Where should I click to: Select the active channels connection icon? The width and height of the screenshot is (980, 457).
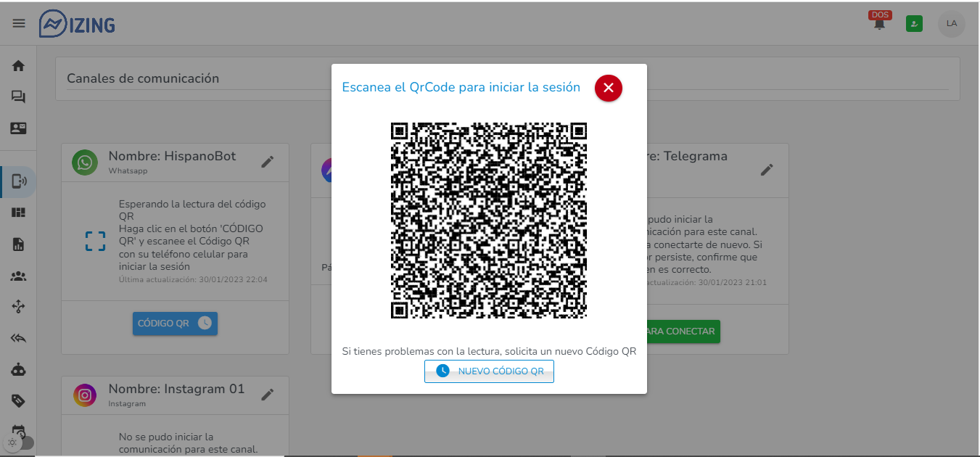point(18,181)
